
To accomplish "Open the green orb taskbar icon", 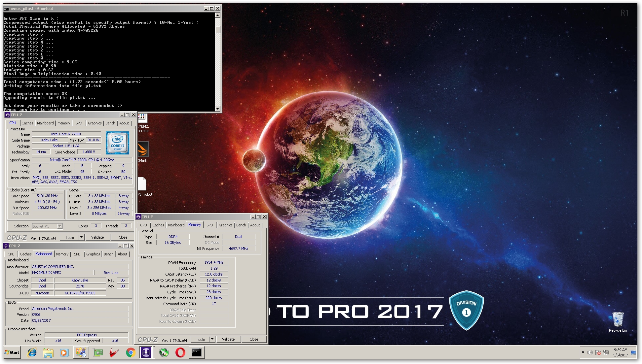I will [x=164, y=352].
